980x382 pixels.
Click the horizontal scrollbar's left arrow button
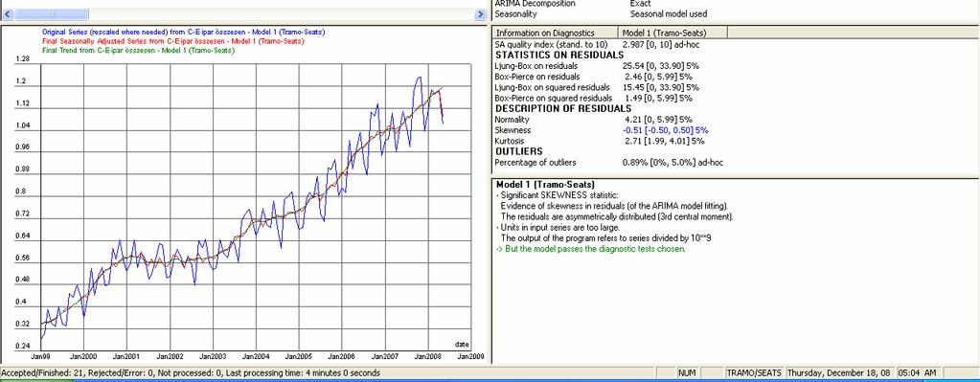pos(7,14)
